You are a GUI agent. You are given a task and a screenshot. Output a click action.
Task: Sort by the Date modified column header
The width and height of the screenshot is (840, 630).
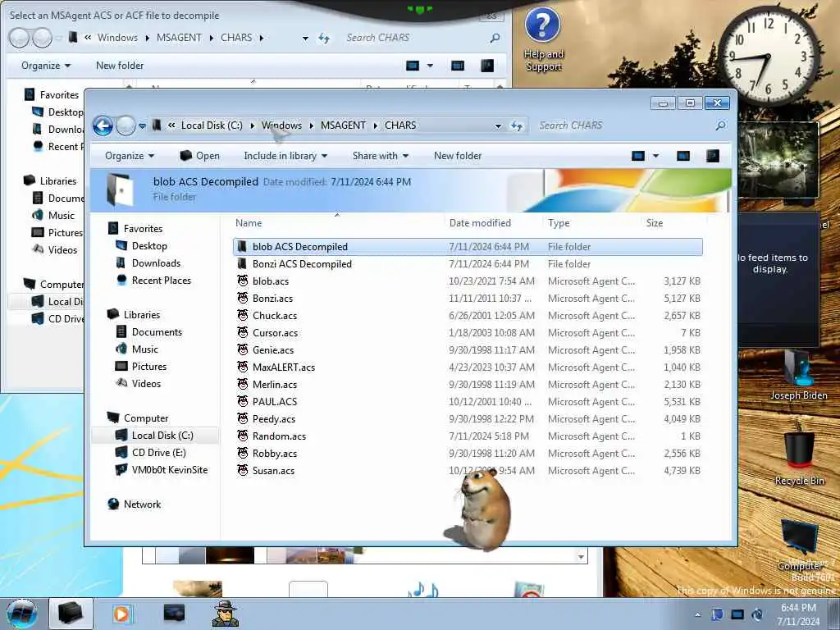point(480,223)
